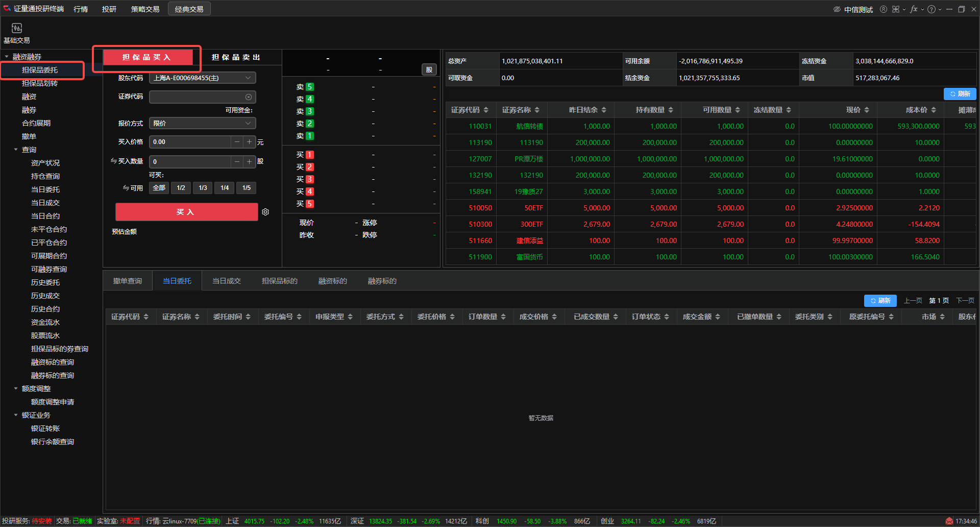This screenshot has width=980, height=527.
Task: Clear the 证券代码 field with the X icon
Action: click(248, 97)
